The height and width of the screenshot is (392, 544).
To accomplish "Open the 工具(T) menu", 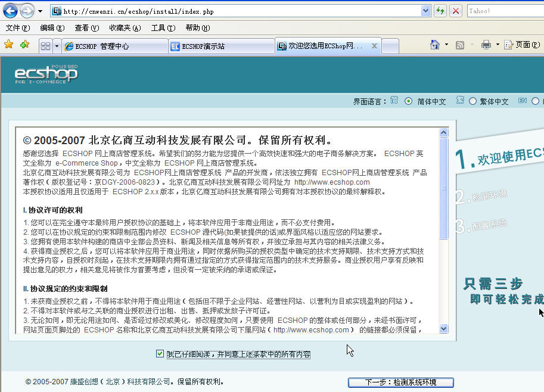I will coord(163,28).
